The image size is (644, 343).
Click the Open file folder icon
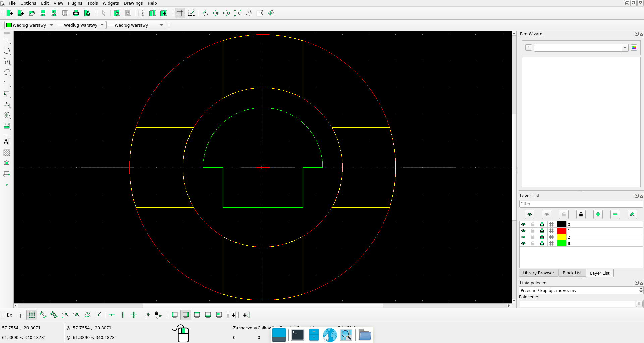pyautogui.click(x=32, y=13)
